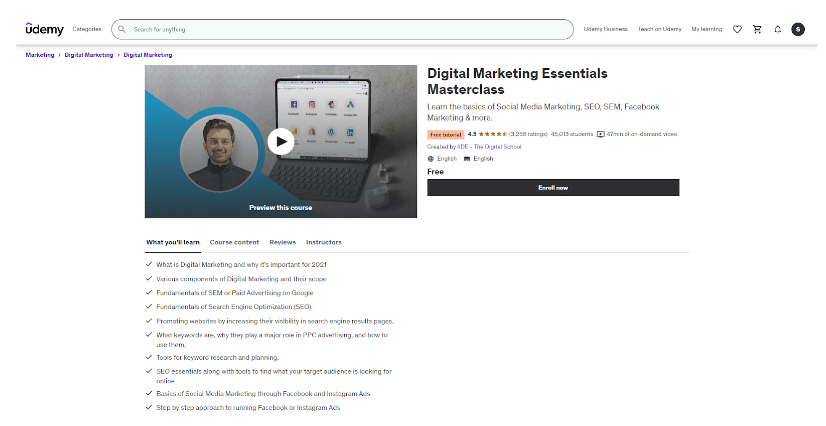This screenshot has width=826, height=426.
Task: Open the 3,258 ratings link
Action: [528, 134]
